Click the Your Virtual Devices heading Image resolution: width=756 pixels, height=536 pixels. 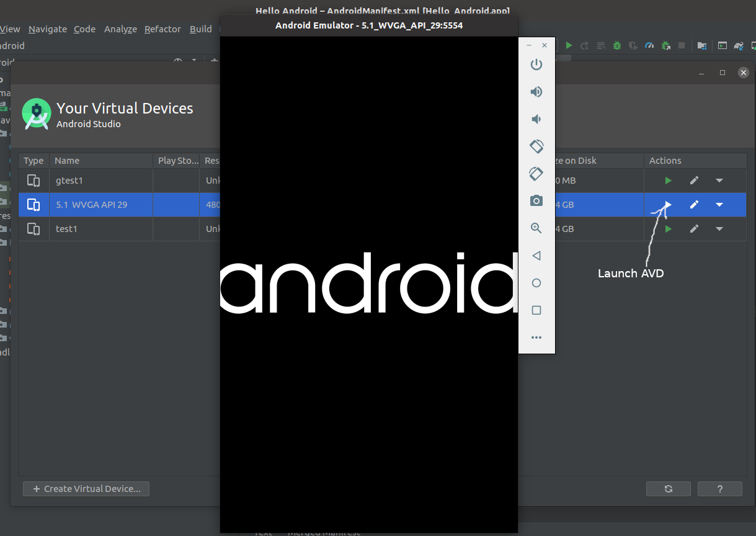point(125,108)
